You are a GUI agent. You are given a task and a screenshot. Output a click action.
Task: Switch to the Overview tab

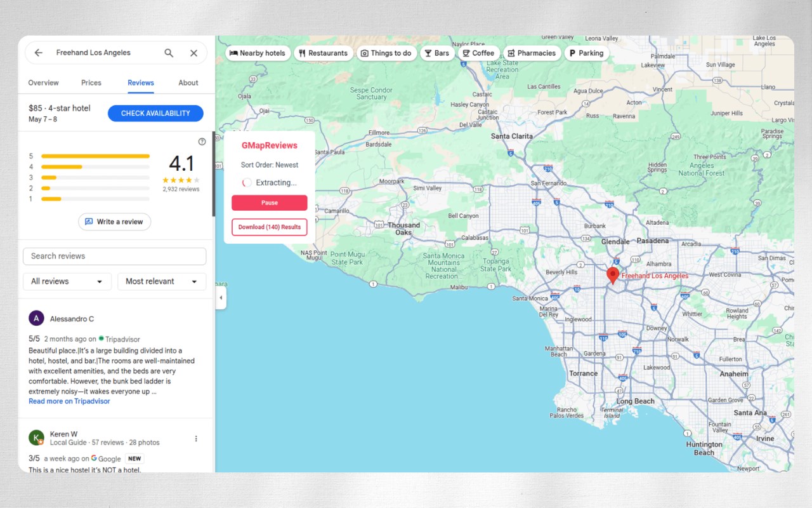43,83
